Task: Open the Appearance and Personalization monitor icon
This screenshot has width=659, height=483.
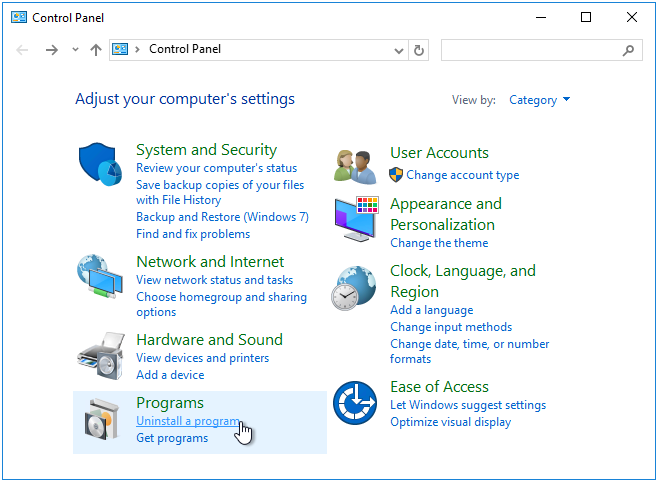Action: pos(356,220)
